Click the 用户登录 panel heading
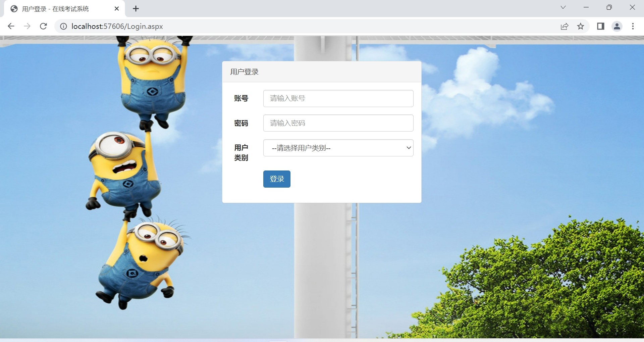 point(245,72)
